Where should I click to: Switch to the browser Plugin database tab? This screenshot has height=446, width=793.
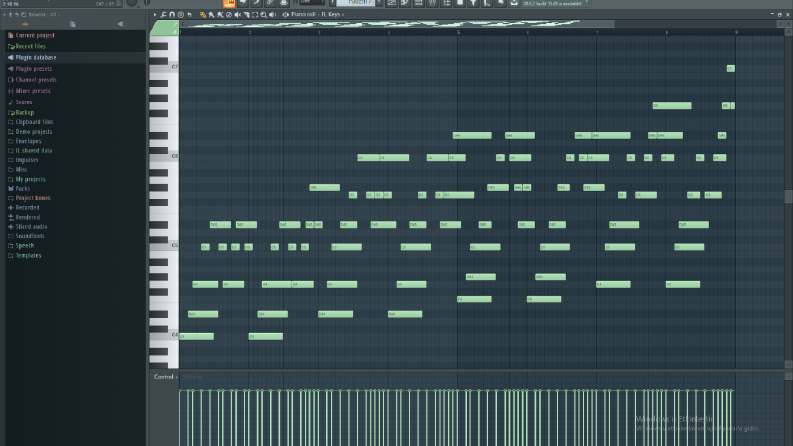click(x=120, y=24)
